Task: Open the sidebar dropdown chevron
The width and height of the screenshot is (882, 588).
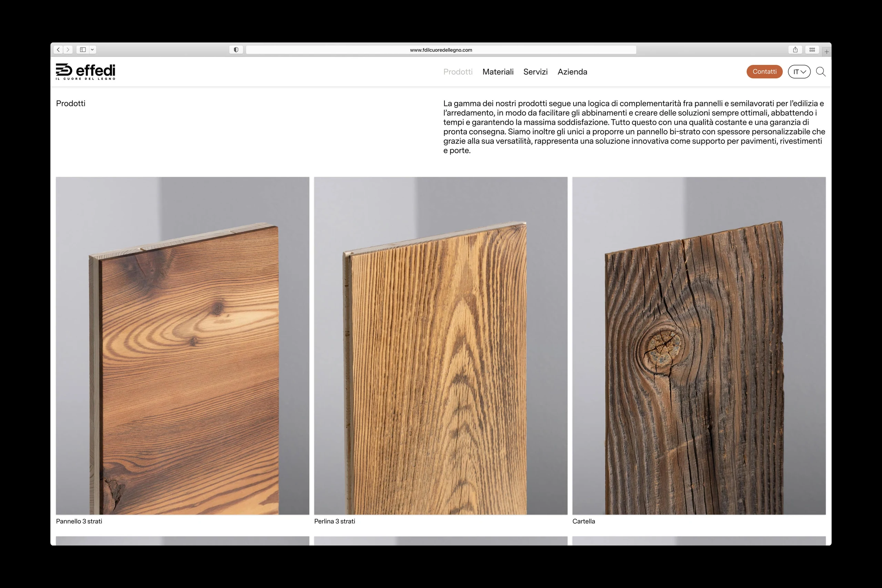Action: pyautogui.click(x=92, y=50)
